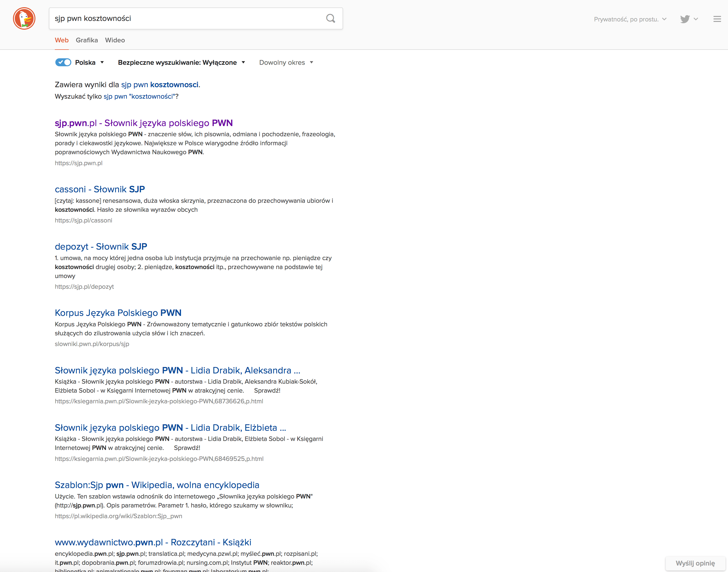Screen dimensions: 728x572
Task: Click the depozyt definition snippet text
Action: coord(193,267)
